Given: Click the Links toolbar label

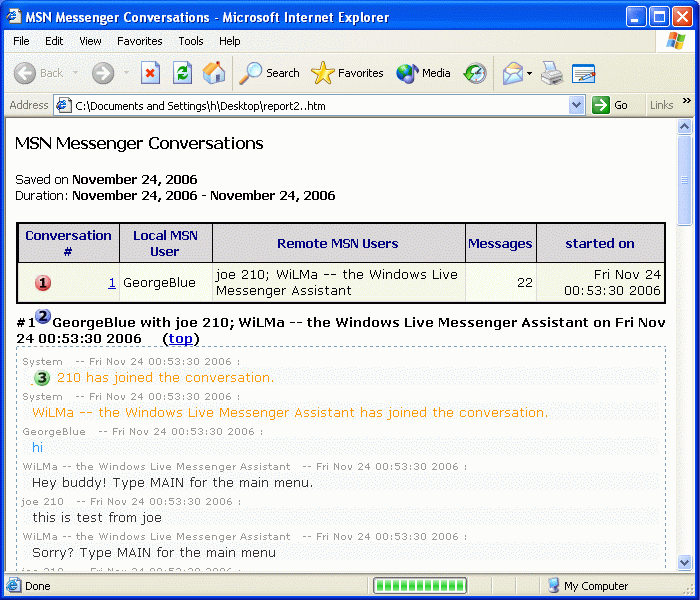Looking at the screenshot, I should coord(661,105).
